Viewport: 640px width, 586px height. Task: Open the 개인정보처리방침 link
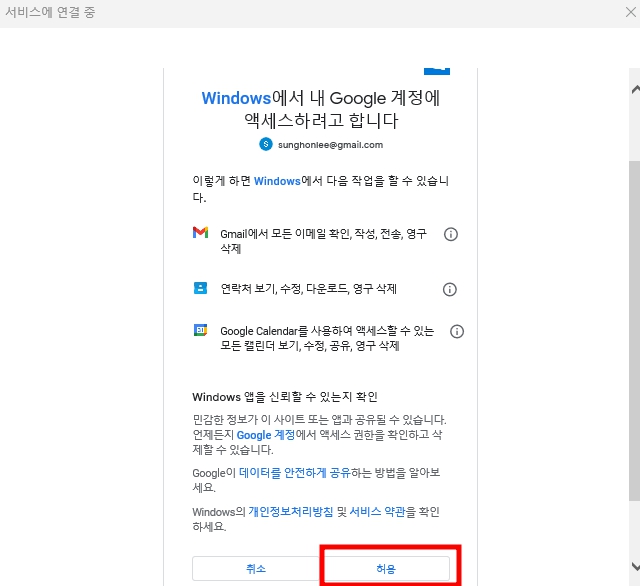[291, 512]
